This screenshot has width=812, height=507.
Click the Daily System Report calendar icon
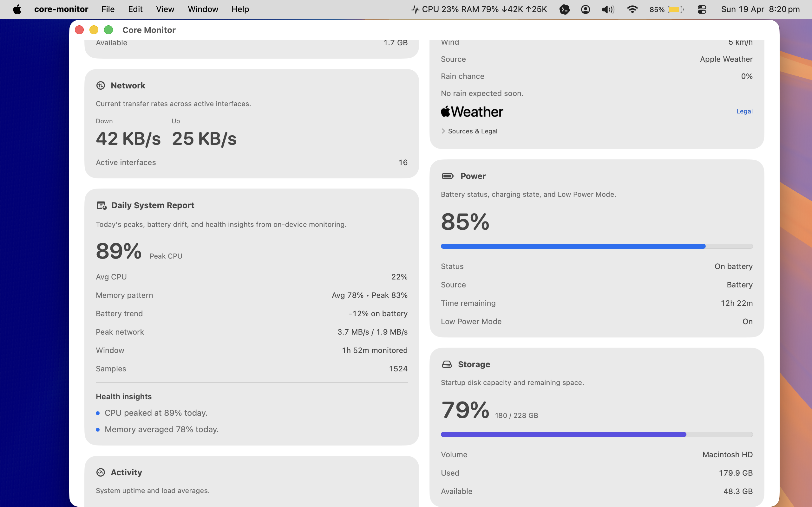coord(101,205)
